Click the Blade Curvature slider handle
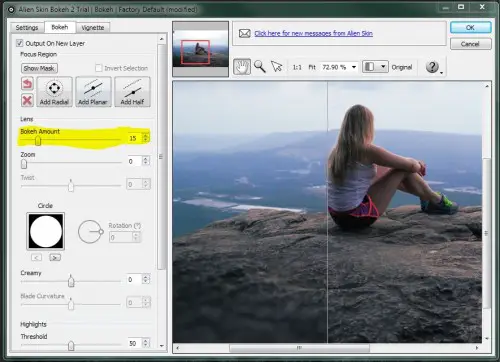The image size is (500, 362). coord(71,304)
